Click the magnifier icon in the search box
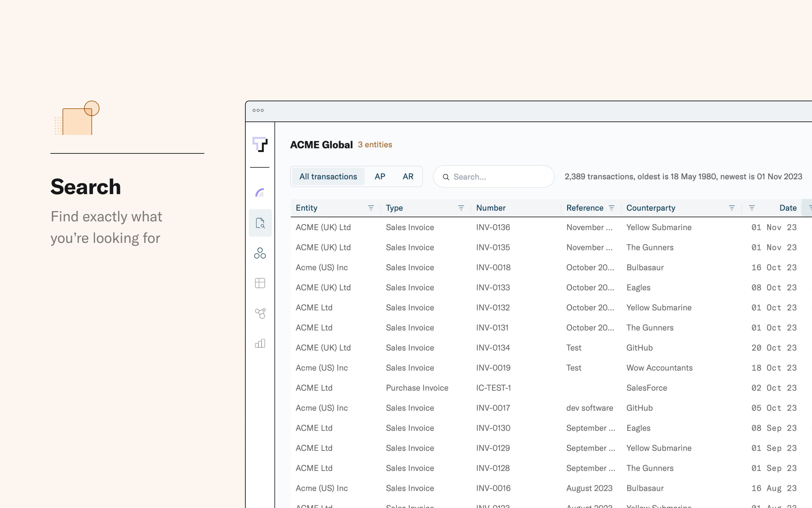812x508 pixels. tap(446, 177)
